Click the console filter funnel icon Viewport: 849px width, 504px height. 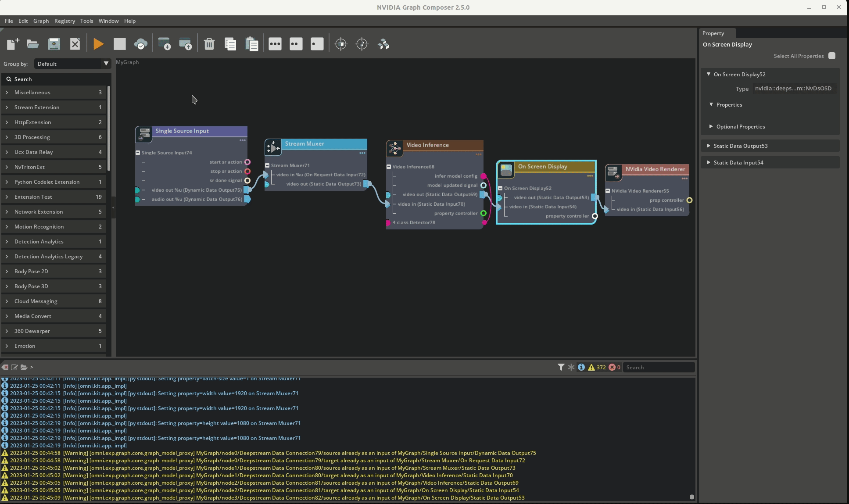tap(561, 367)
